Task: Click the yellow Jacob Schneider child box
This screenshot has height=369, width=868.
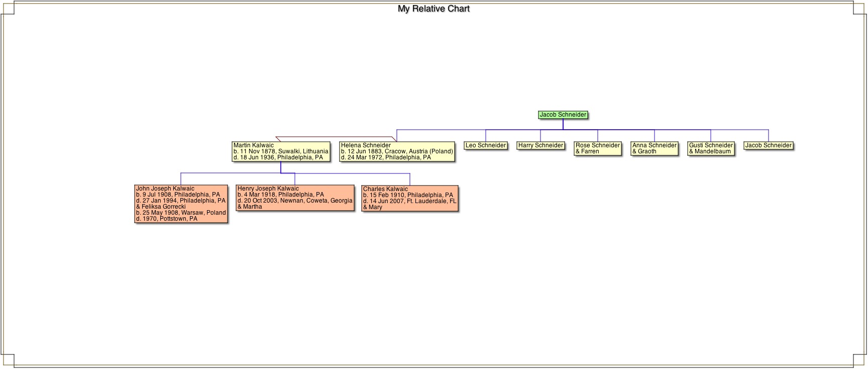Action: [768, 146]
